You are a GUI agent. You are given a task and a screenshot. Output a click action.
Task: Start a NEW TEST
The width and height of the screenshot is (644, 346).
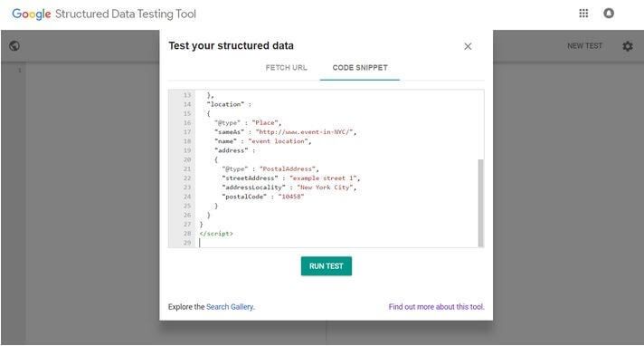[x=584, y=46]
